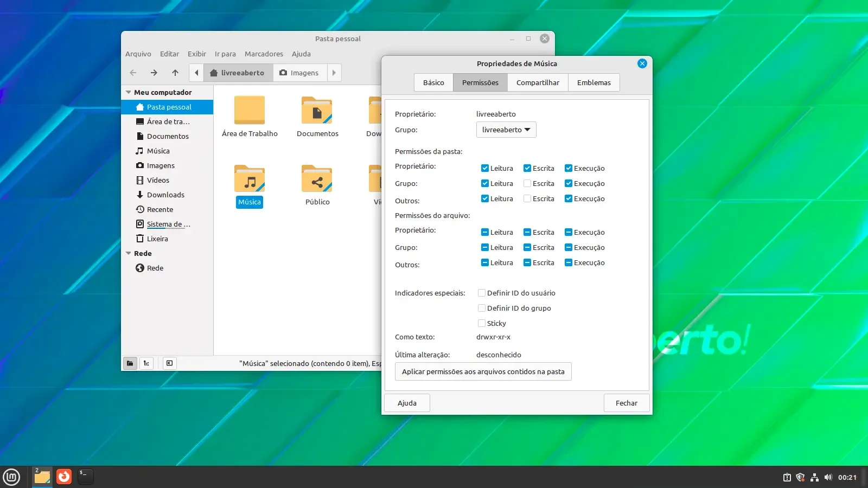
Task: Toggle folder Proprietário Leitura checkbox
Action: [485, 168]
